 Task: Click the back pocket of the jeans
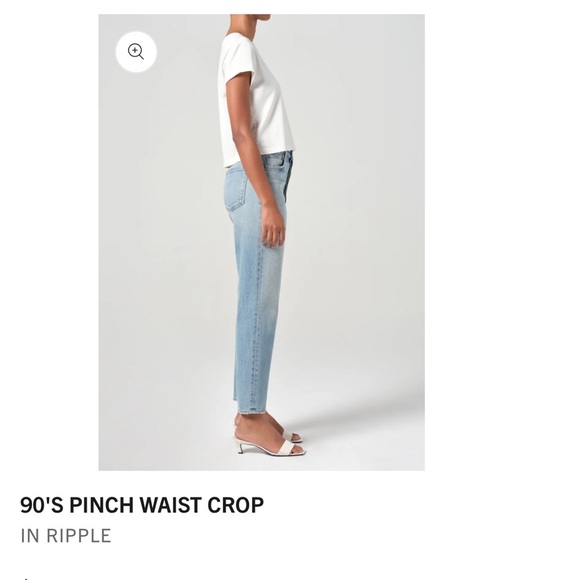tap(236, 189)
